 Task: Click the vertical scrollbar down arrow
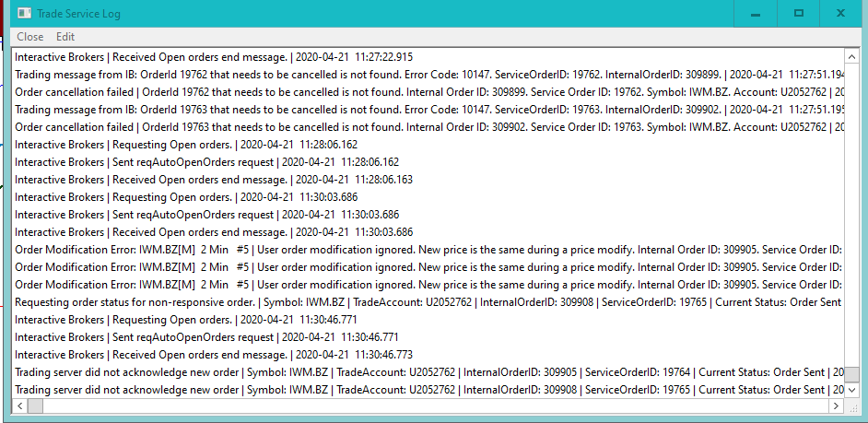click(x=852, y=390)
